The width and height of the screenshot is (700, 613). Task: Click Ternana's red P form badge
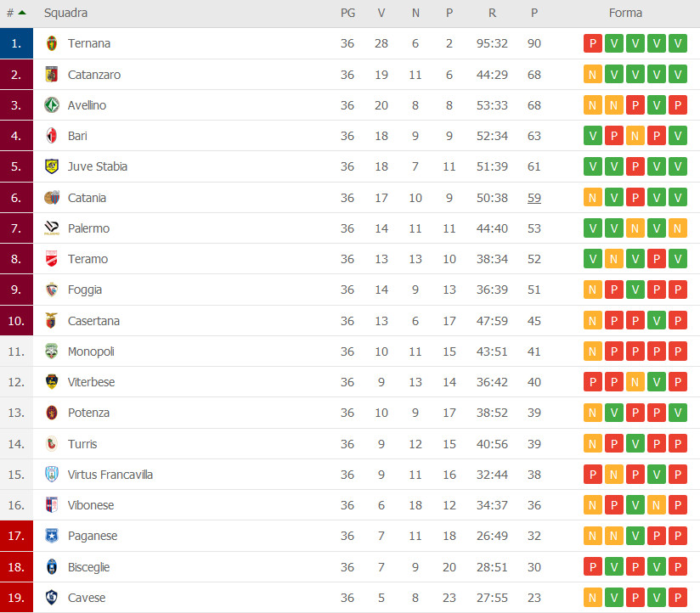(593, 43)
